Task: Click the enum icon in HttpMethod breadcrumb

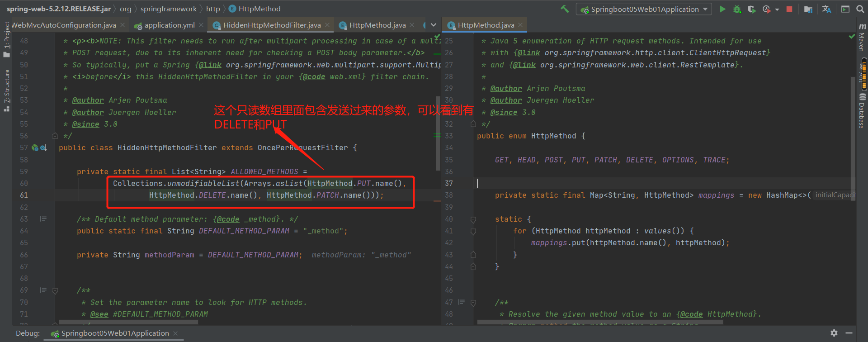Action: click(232, 9)
